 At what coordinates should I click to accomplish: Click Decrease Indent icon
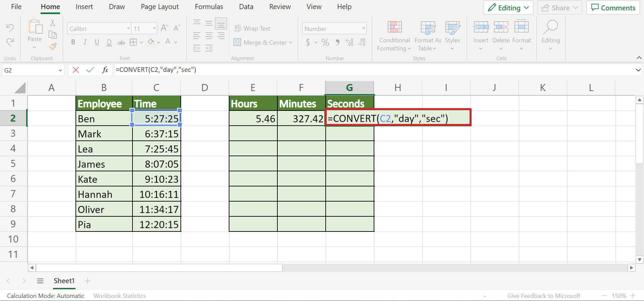click(197, 48)
